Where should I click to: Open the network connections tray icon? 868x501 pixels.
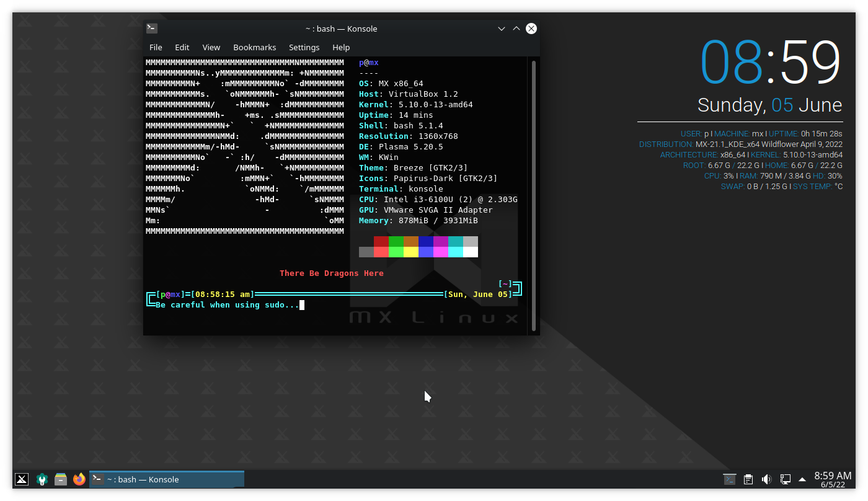785,479
